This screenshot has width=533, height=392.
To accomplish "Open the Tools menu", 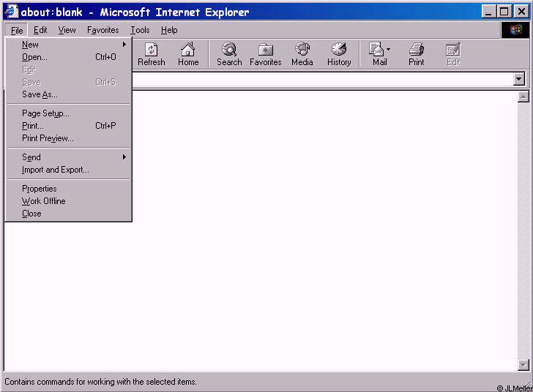I will 140,30.
